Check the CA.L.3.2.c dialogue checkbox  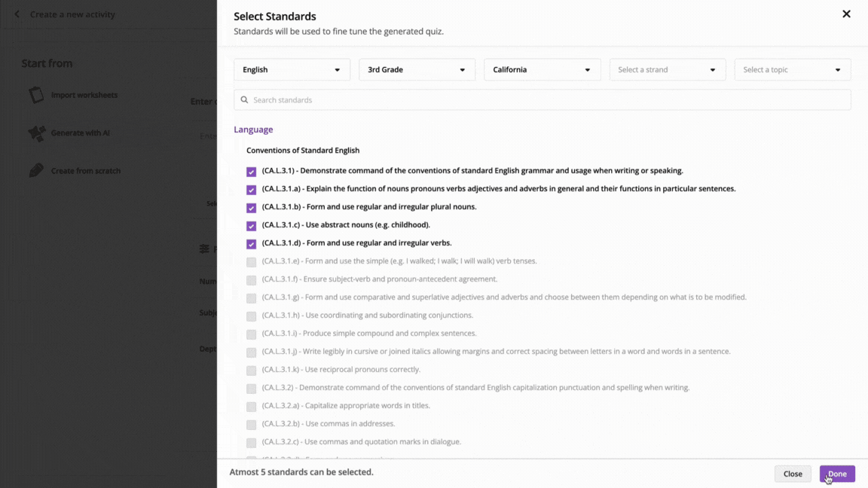coord(252,443)
